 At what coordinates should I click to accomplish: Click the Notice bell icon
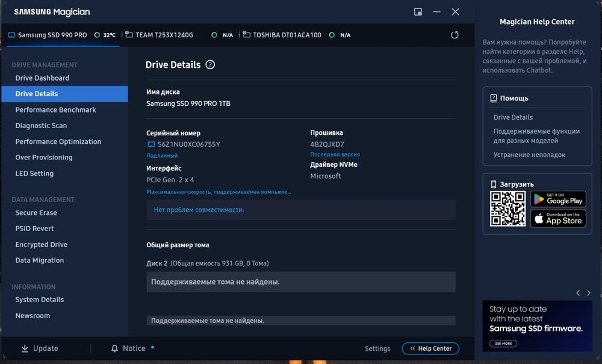[x=114, y=348]
